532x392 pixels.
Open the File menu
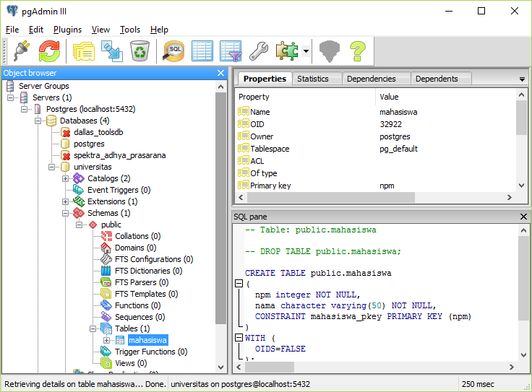(12, 30)
